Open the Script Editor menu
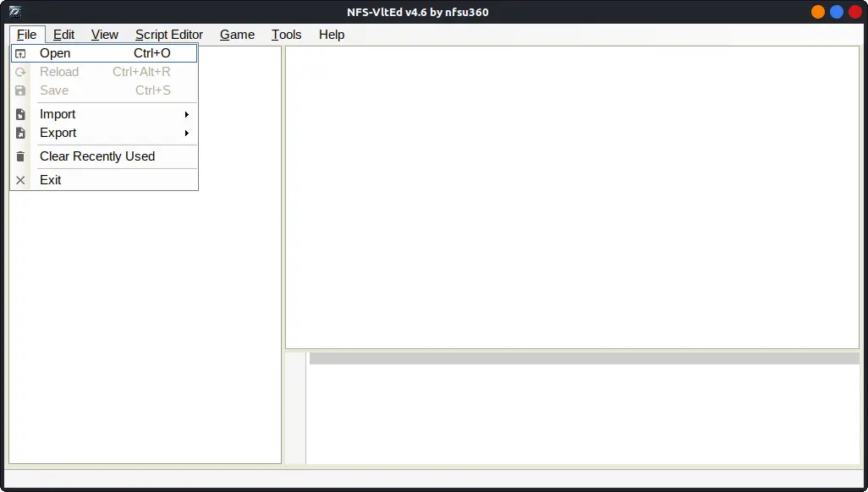868x492 pixels. [x=169, y=35]
